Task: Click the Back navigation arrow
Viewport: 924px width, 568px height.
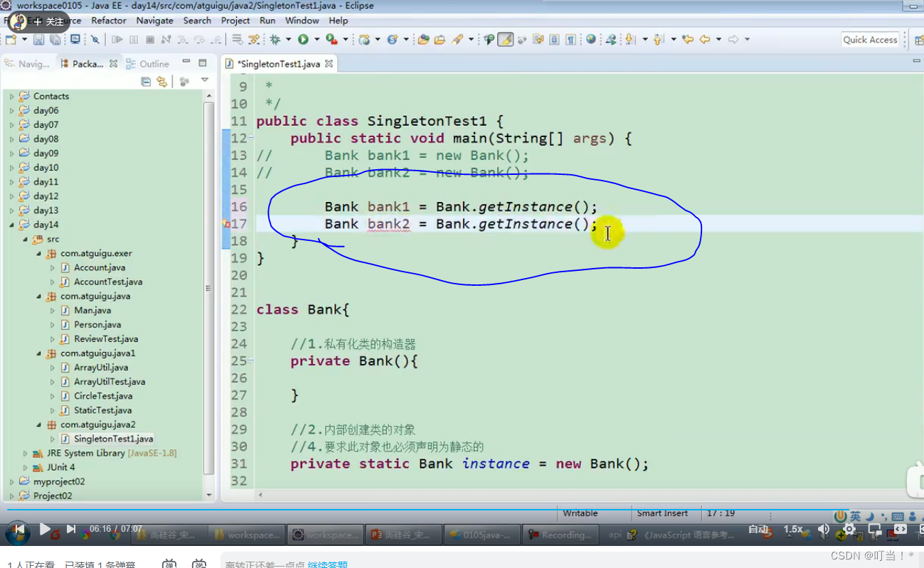Action: pyautogui.click(x=705, y=40)
